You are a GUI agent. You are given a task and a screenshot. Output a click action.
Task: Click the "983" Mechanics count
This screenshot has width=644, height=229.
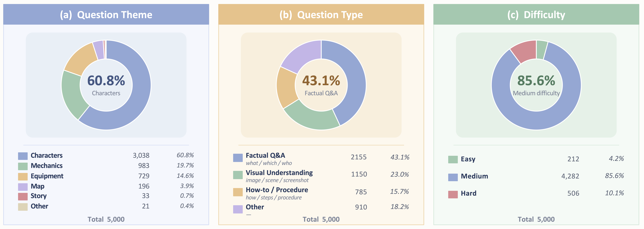point(144,166)
